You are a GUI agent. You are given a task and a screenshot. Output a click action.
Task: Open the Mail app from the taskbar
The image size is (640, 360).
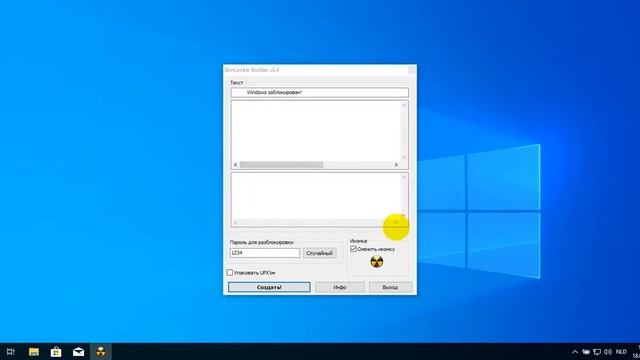point(78,351)
